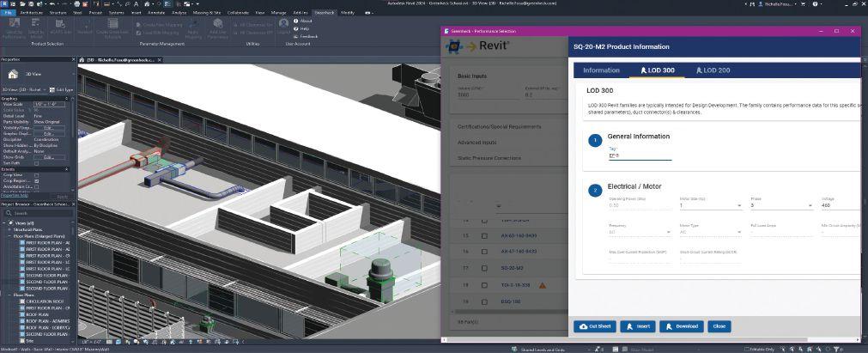This screenshot has height=353, width=868.
Task: Check the box for SQ-20-M2 fan row
Action: 484,268
